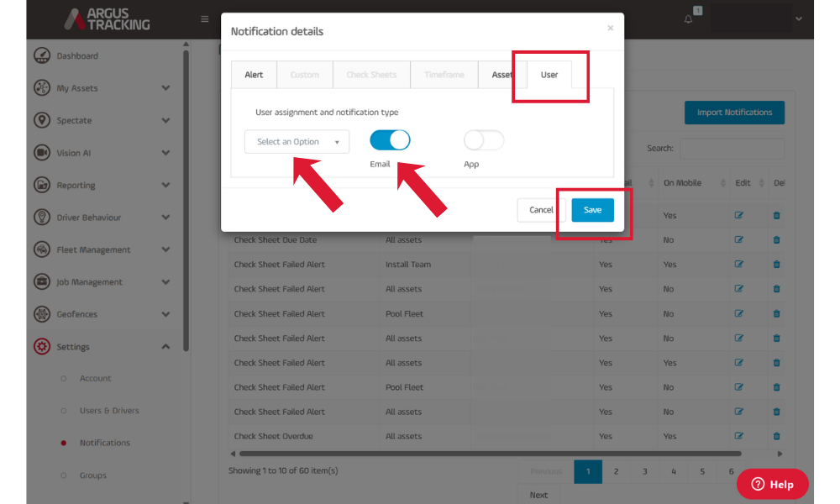Click the Save button
The width and height of the screenshot is (840, 504).
click(x=592, y=210)
